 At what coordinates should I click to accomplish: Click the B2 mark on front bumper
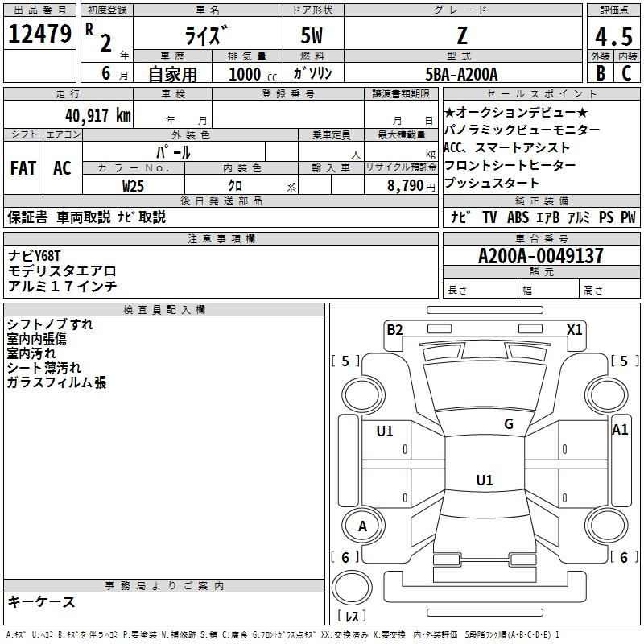pyautogui.click(x=394, y=329)
